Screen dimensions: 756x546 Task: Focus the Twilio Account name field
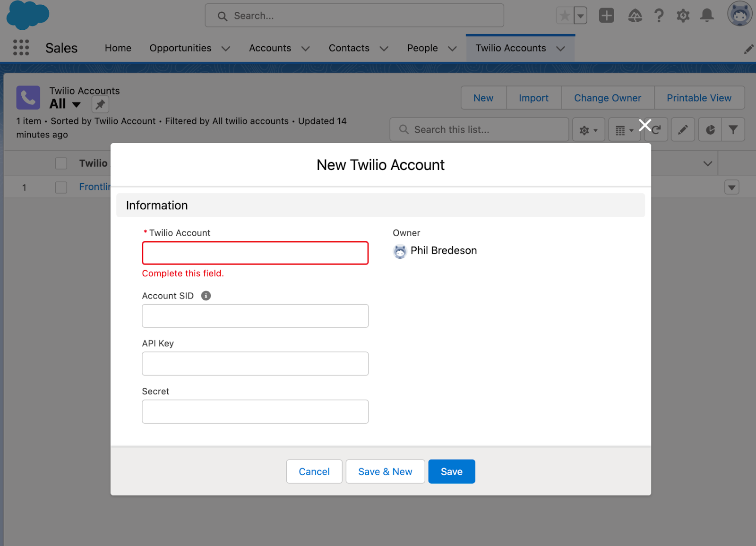click(x=255, y=253)
